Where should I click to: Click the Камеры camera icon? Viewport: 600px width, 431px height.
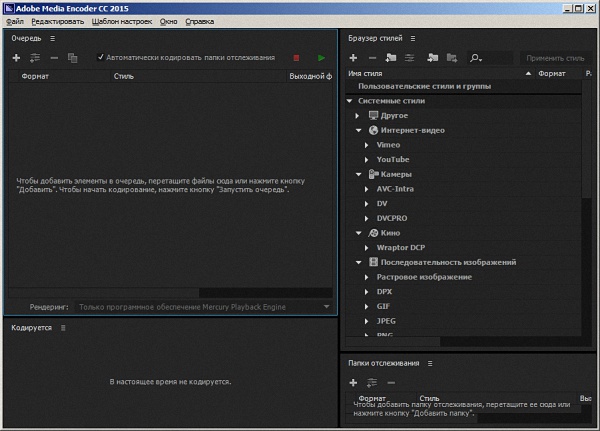pos(373,174)
